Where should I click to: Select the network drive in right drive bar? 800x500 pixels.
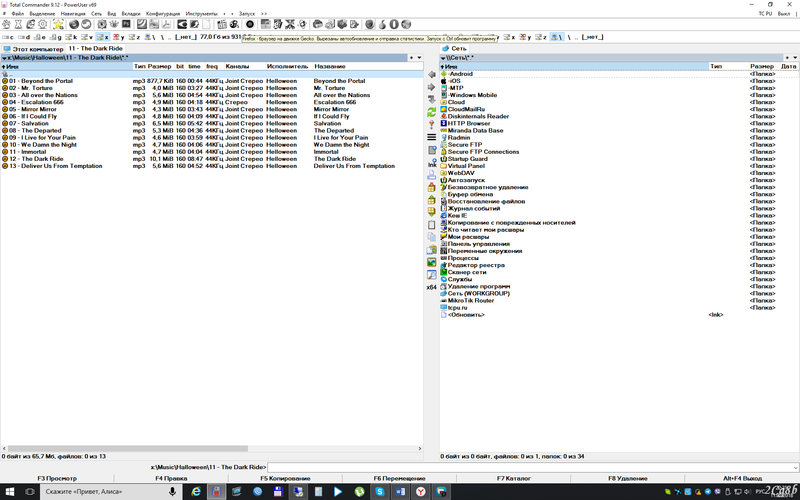click(x=557, y=37)
